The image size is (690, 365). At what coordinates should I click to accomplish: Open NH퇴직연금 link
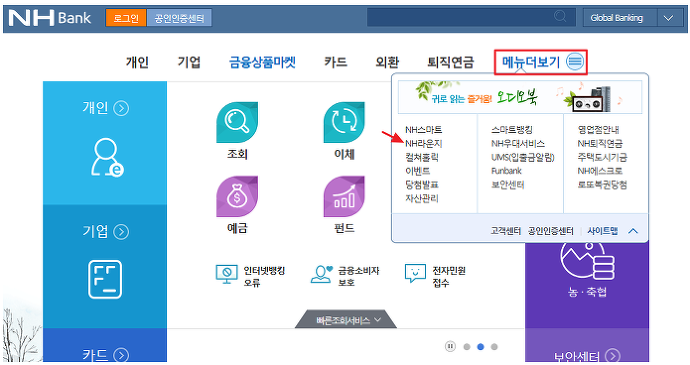(x=600, y=144)
